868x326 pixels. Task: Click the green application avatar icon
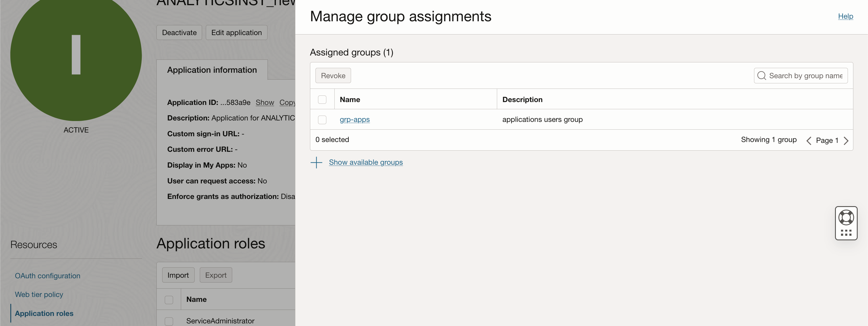[x=76, y=56]
